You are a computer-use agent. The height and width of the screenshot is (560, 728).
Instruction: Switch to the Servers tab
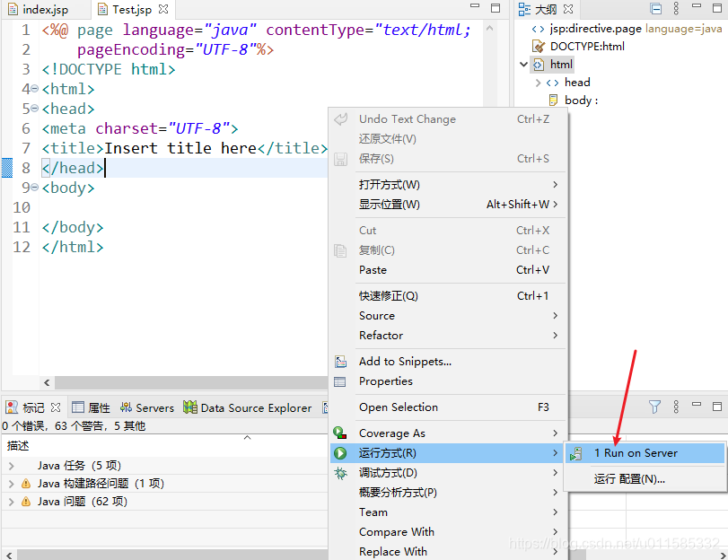coord(146,407)
